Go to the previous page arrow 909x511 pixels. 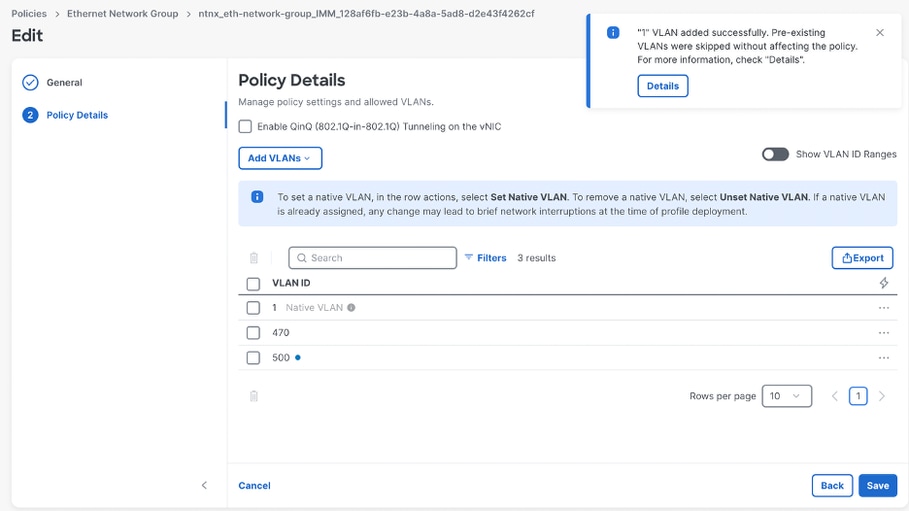point(835,396)
